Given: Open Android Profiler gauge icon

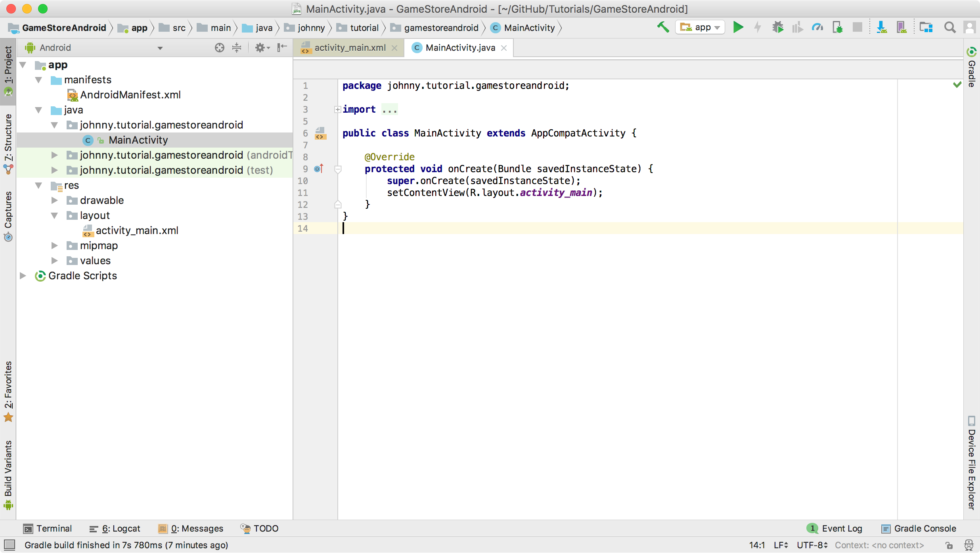Looking at the screenshot, I should (x=817, y=27).
